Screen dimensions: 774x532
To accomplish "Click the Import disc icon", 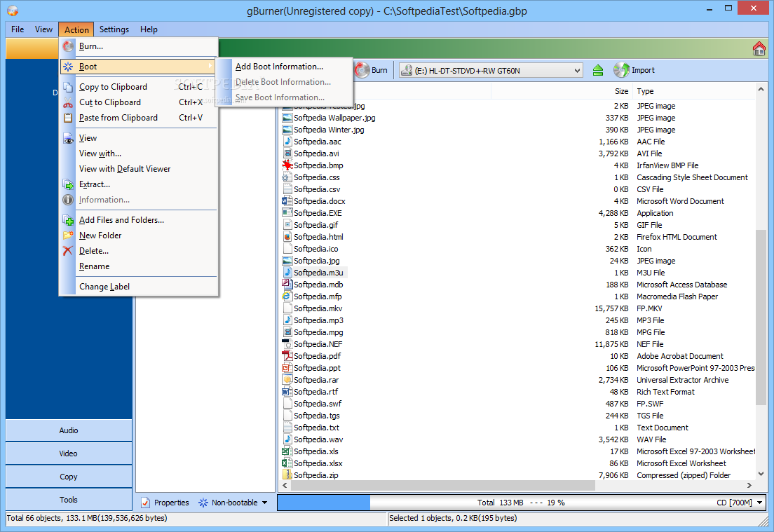I will (621, 70).
